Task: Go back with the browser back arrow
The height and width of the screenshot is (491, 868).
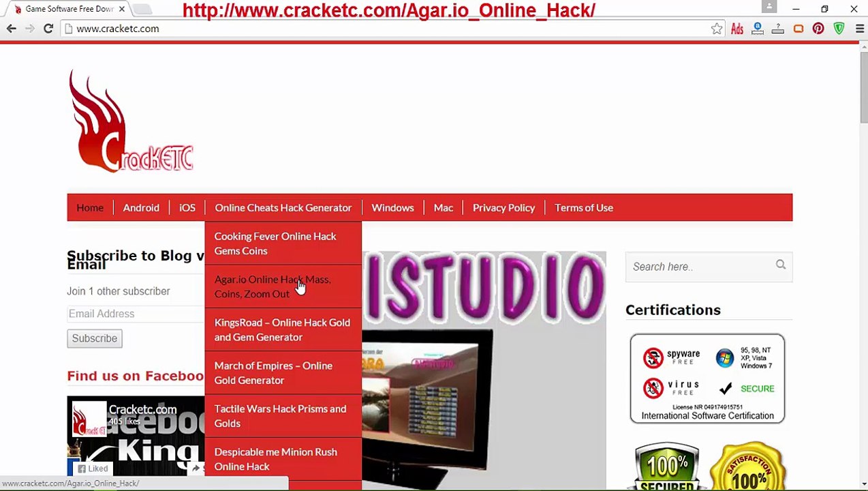Action: click(11, 29)
